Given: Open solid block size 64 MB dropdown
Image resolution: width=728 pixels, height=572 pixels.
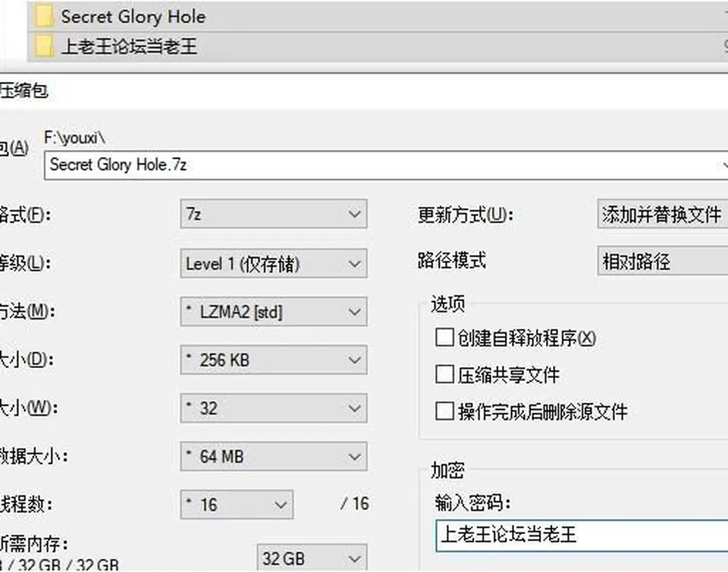Looking at the screenshot, I should coord(274,457).
